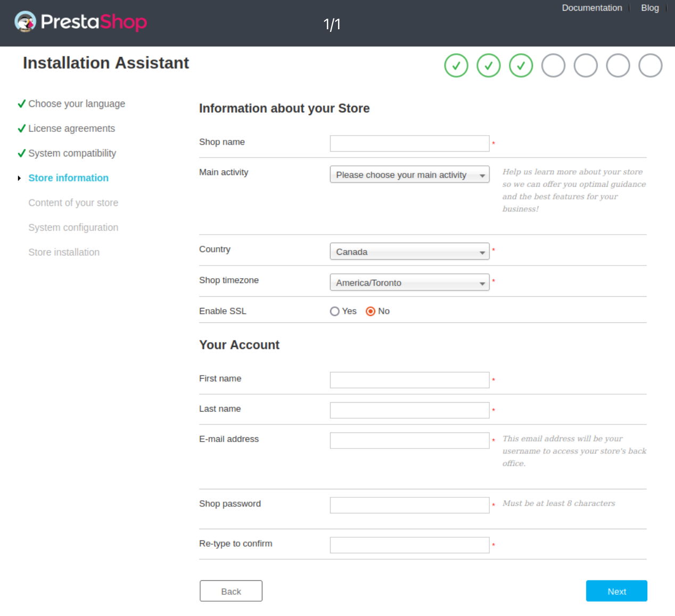Image resolution: width=675 pixels, height=616 pixels.
Task: Click into the E-mail address field
Action: tap(409, 440)
